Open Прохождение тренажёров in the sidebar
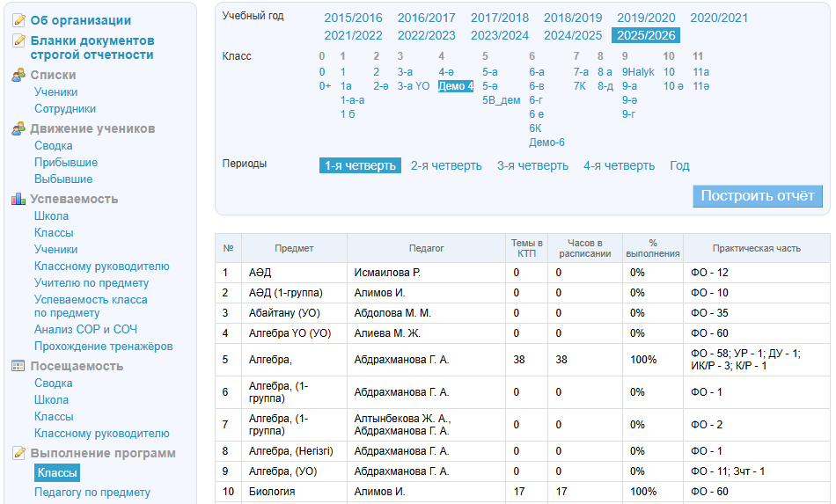Screen dimensions: 836x504 coord(103,347)
